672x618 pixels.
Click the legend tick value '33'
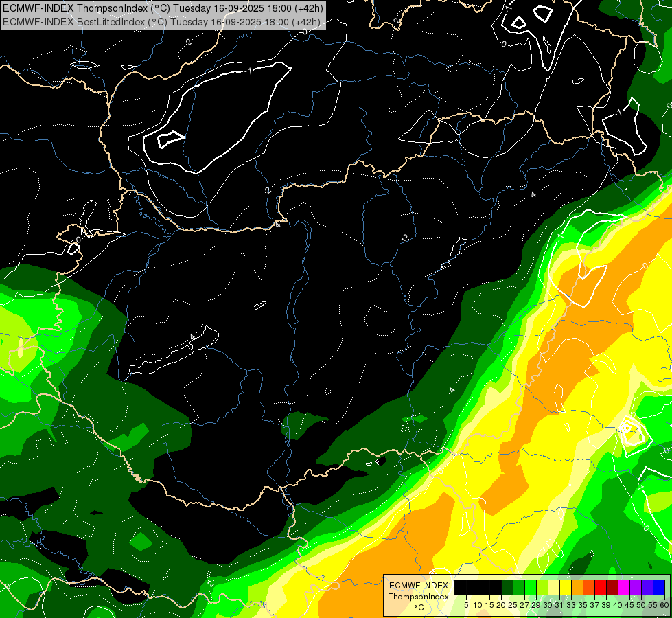(571, 605)
